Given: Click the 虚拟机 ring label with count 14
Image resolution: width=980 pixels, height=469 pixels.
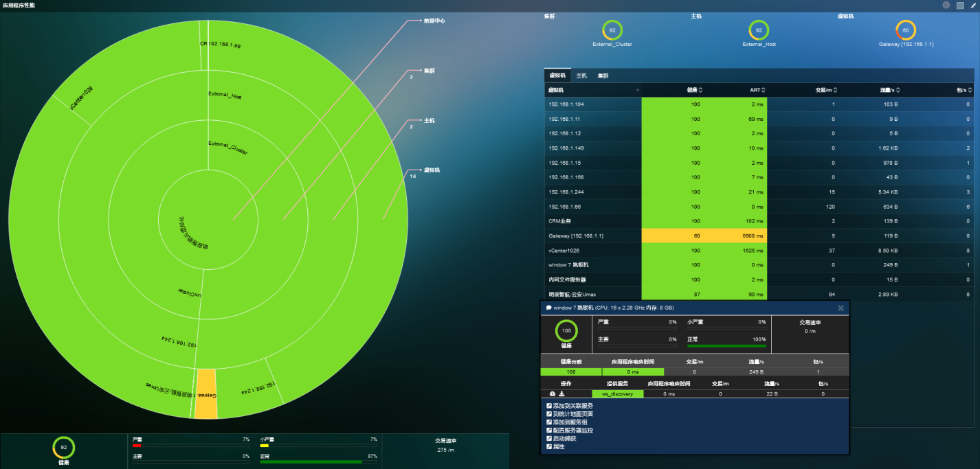Looking at the screenshot, I should pyautogui.click(x=432, y=170).
